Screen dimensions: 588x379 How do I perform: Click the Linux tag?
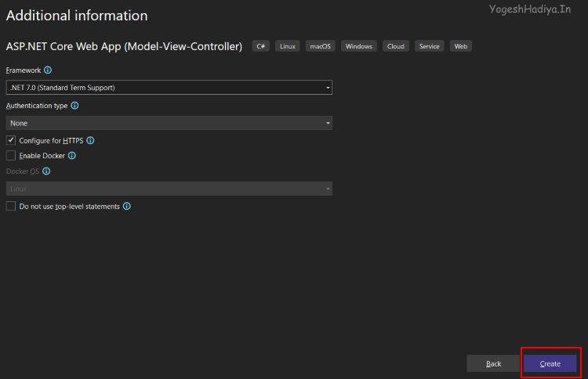point(288,46)
